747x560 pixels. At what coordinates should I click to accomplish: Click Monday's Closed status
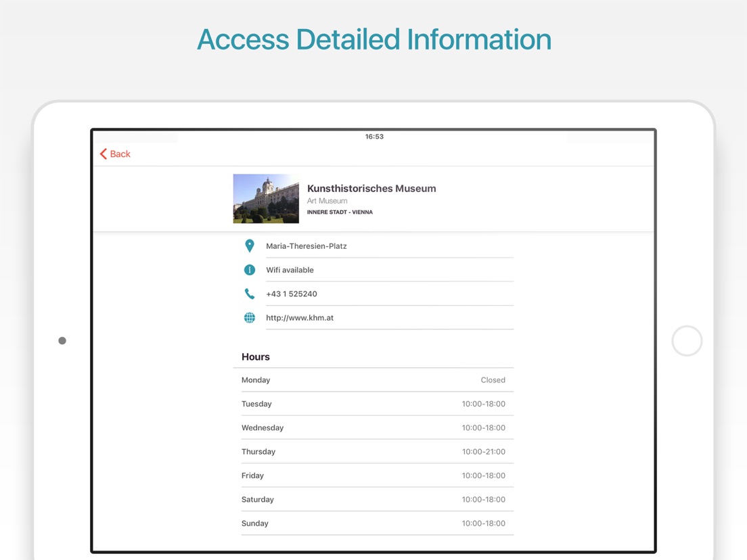(x=493, y=380)
